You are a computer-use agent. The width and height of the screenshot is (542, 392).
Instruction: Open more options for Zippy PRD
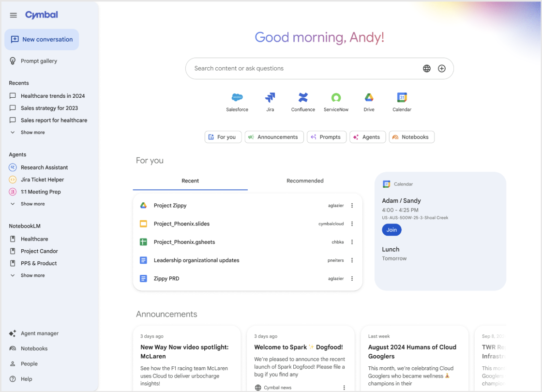352,279
